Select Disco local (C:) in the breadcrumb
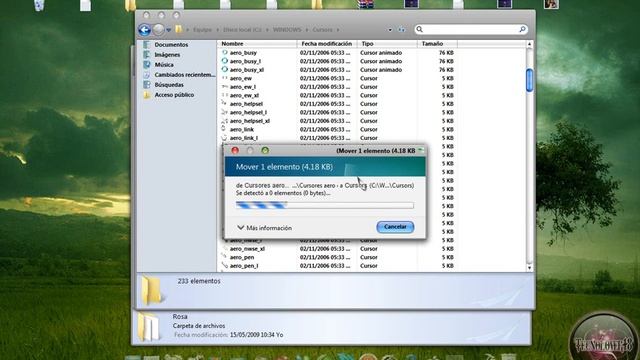Image resolution: width=640 pixels, height=360 pixels. click(242, 30)
